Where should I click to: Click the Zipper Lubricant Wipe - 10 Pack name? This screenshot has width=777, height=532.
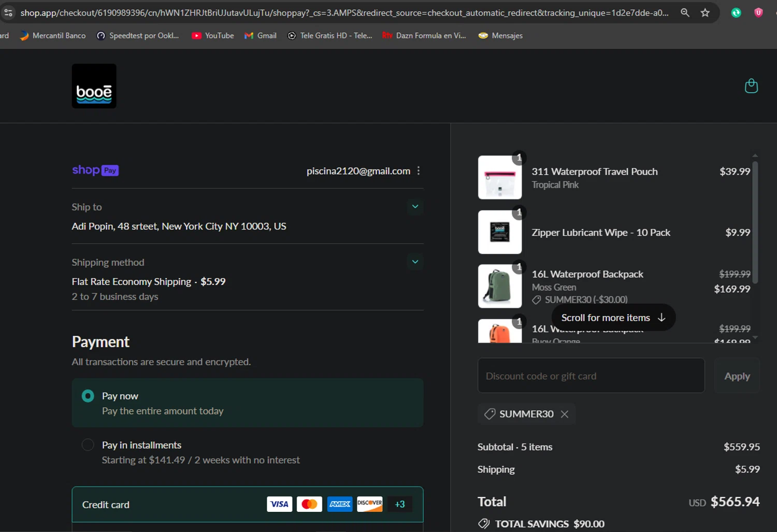[601, 233]
